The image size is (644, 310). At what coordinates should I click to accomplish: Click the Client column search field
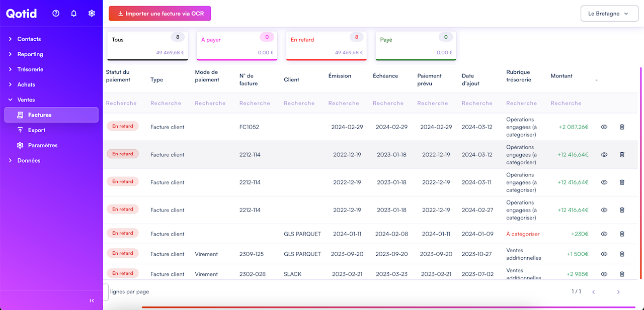tap(299, 103)
